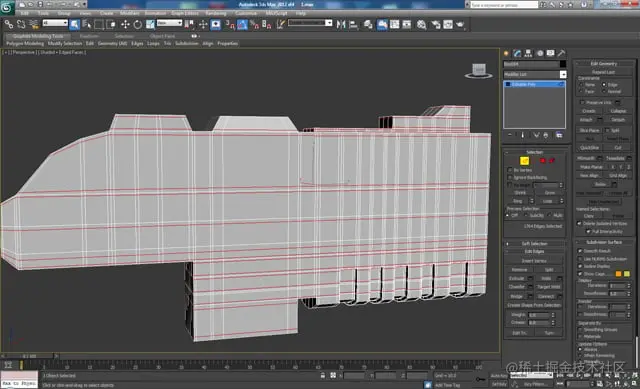Open the Display command panel tab
This screenshot has height=389, width=640.
point(551,53)
